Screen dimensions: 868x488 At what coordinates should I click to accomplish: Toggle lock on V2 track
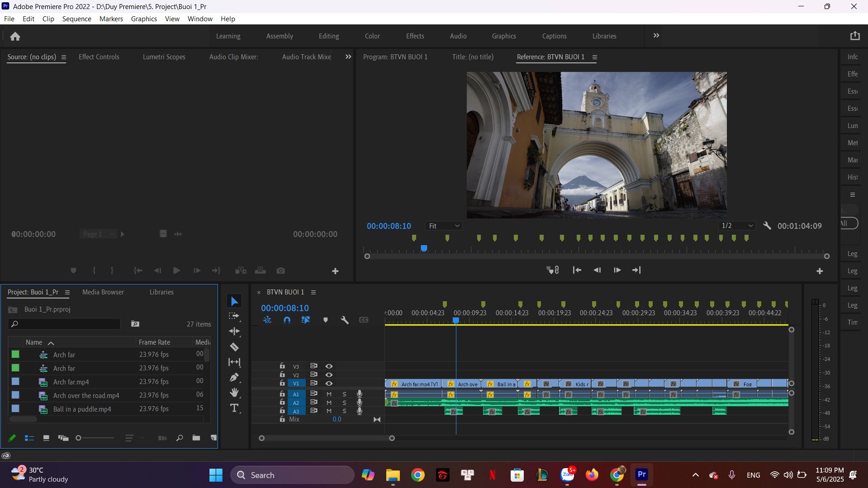point(282,374)
